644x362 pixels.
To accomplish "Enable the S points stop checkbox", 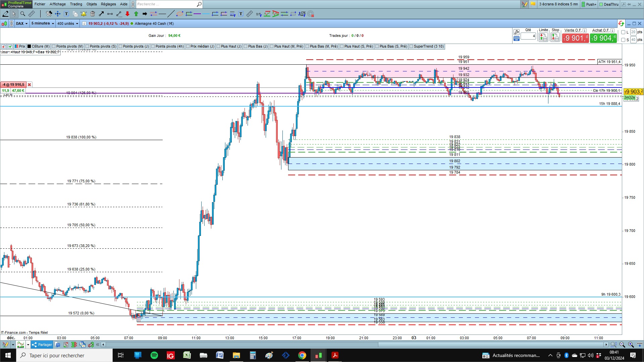I will [x=623, y=40].
